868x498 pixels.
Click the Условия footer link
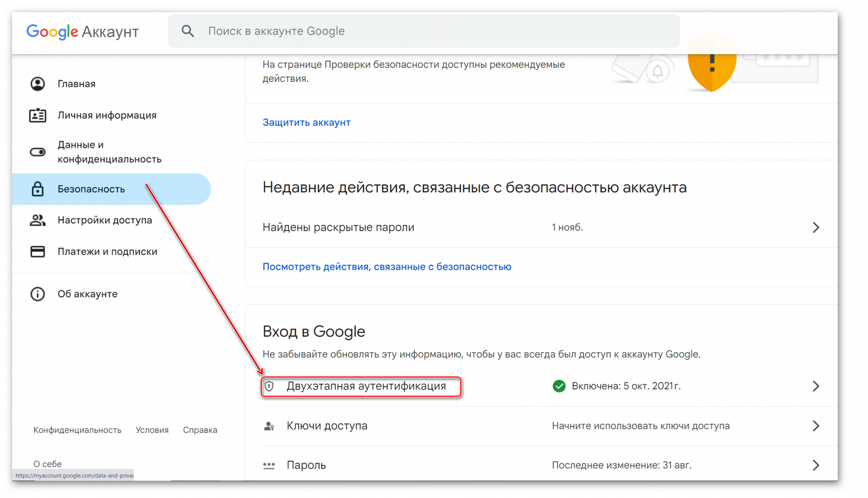pos(152,430)
